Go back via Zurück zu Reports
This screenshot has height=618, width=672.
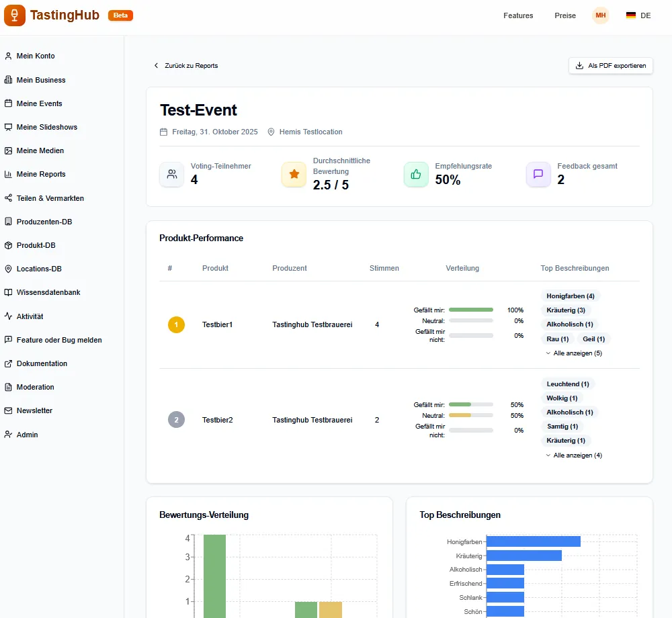pyautogui.click(x=186, y=66)
